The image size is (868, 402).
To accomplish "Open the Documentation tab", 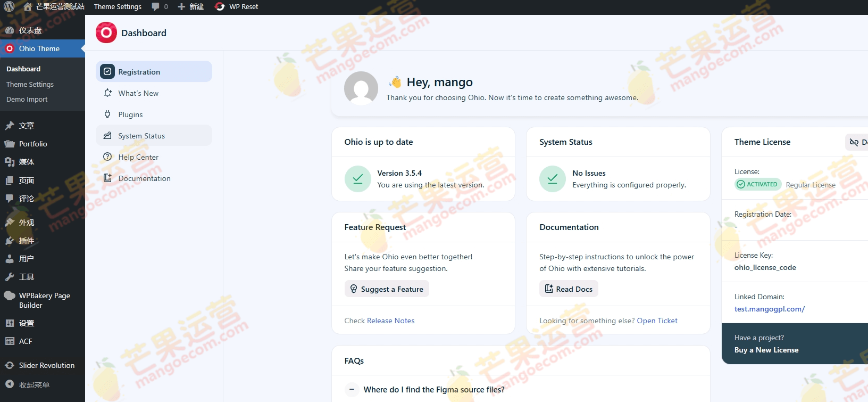I will point(154,178).
